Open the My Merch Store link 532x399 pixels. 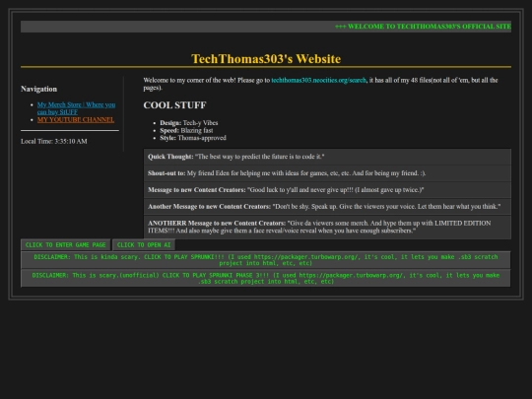(x=76, y=108)
